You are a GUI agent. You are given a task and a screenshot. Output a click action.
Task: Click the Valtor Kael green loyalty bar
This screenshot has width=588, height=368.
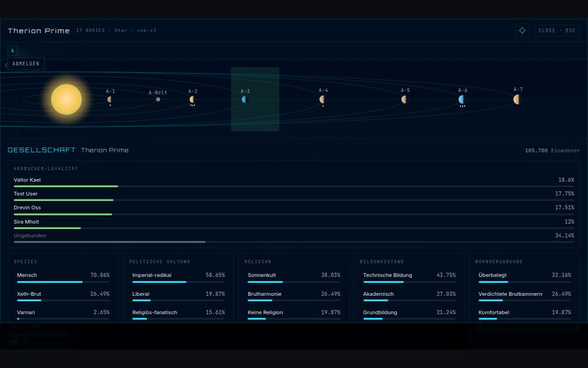[65, 186]
